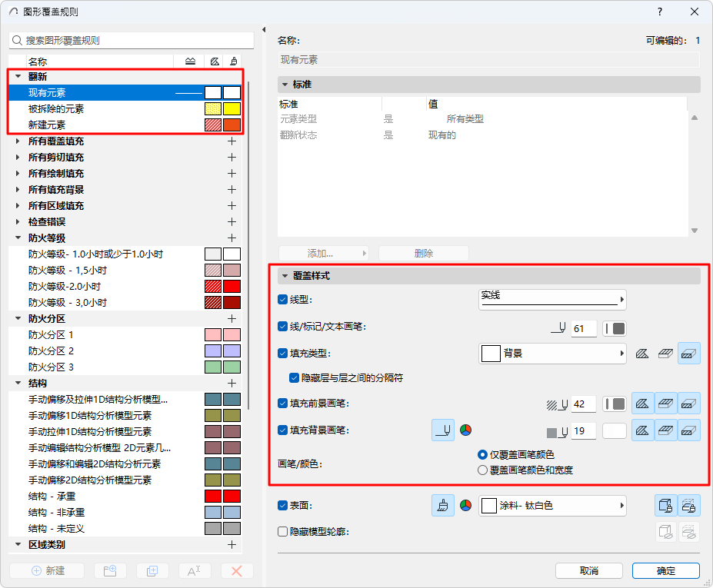Collapse the 防火等级 group
The width and height of the screenshot is (713, 588).
(x=18, y=238)
